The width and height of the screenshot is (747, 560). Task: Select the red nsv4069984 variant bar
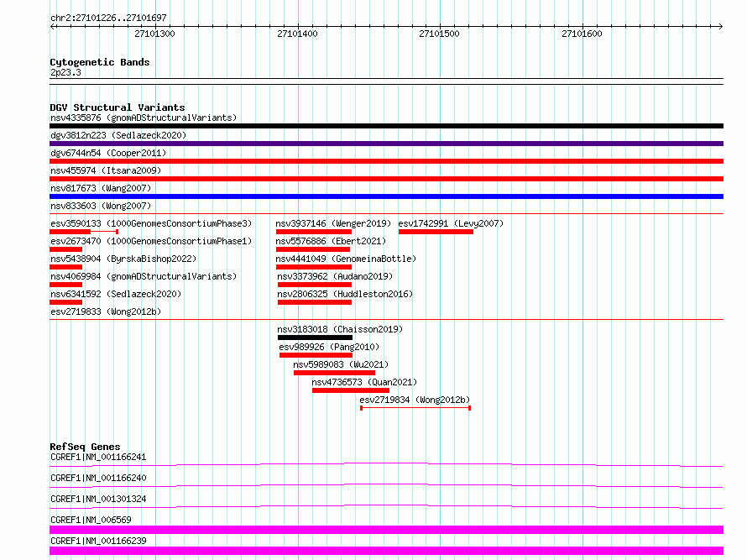coord(65,285)
